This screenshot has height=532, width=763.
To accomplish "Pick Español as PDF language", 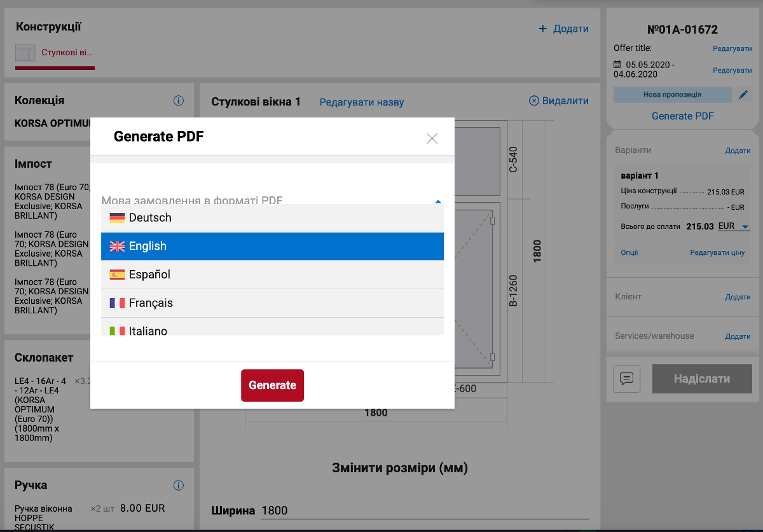I will pyautogui.click(x=272, y=275).
